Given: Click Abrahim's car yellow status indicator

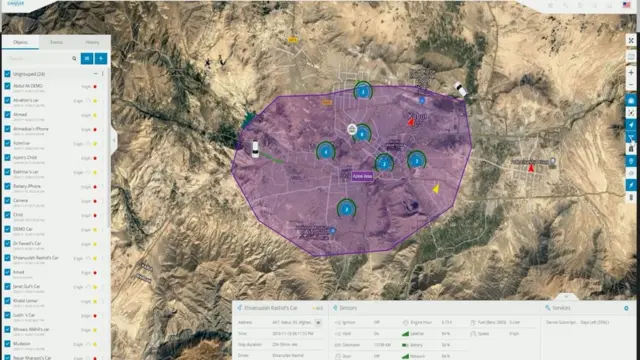Looking at the screenshot, I should coord(95,101).
